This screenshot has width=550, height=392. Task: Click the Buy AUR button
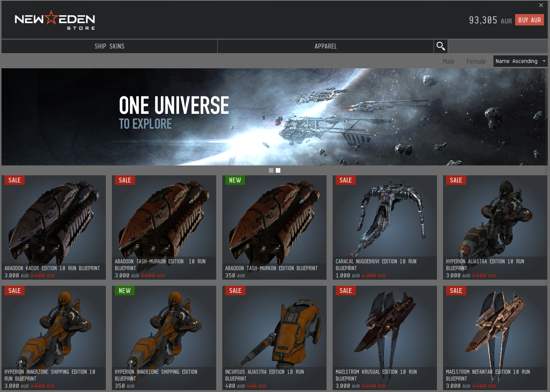coord(530,20)
